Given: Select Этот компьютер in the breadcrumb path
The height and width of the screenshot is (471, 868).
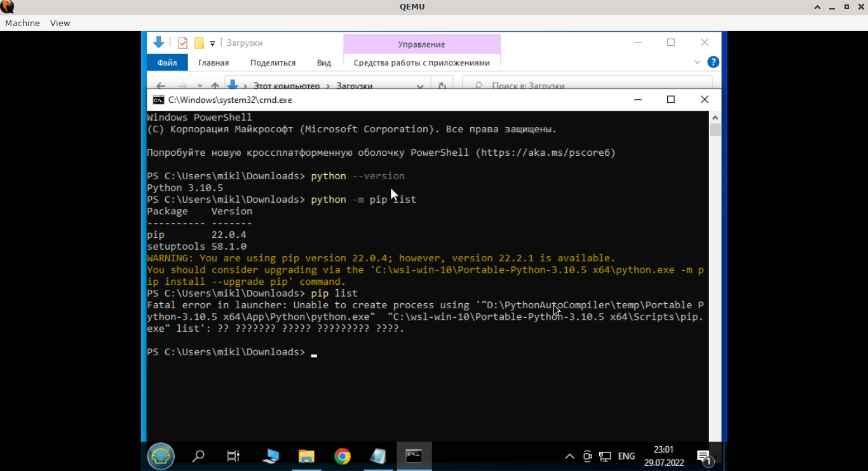Looking at the screenshot, I should [287, 85].
